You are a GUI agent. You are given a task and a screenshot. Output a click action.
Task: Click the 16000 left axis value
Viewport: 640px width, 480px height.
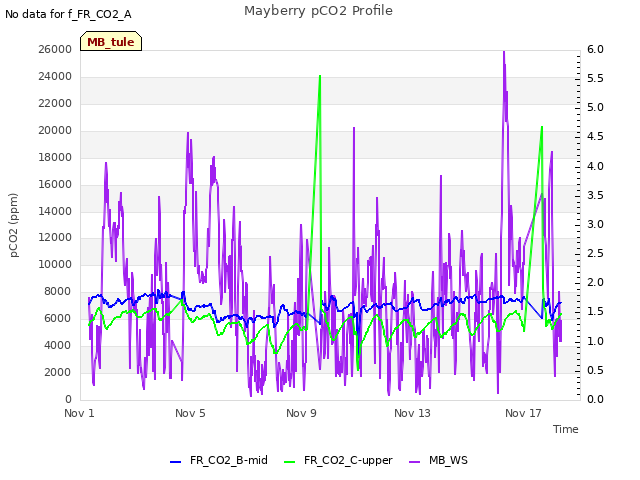(x=55, y=184)
